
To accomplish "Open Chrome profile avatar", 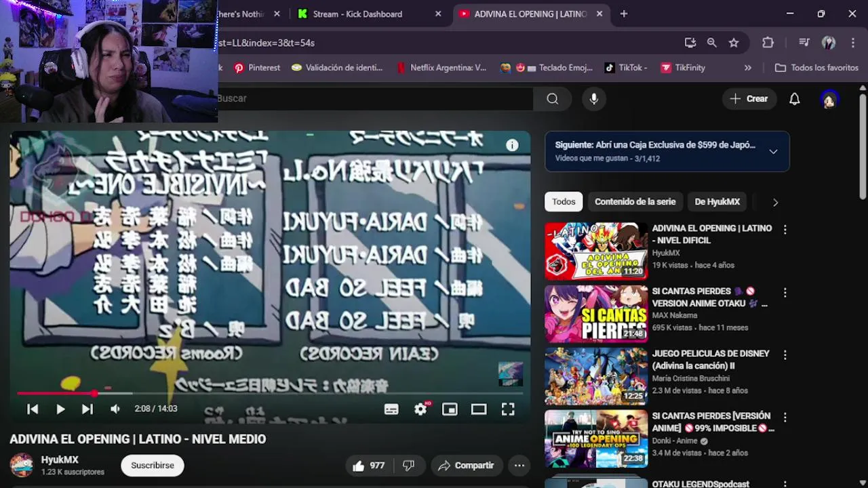I will (x=829, y=43).
